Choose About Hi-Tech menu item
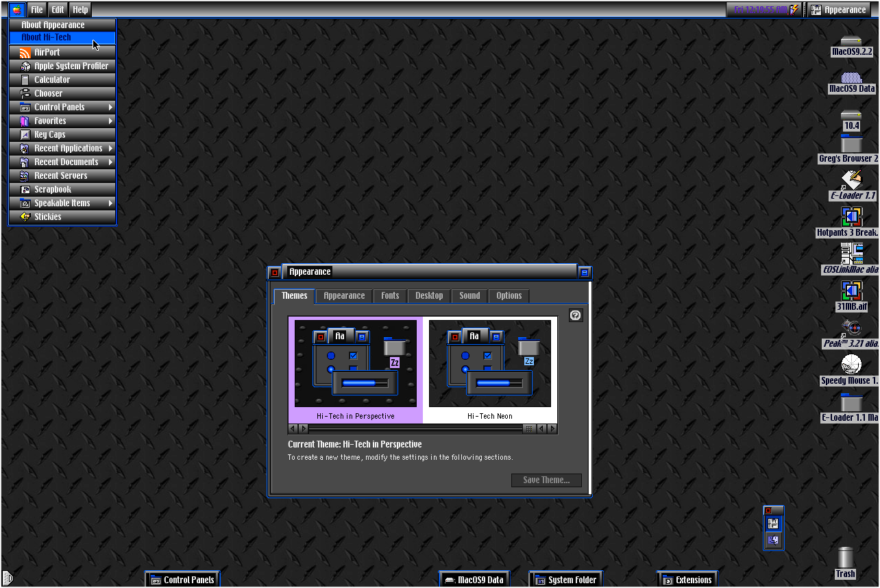This screenshot has width=880, height=588. 62,38
